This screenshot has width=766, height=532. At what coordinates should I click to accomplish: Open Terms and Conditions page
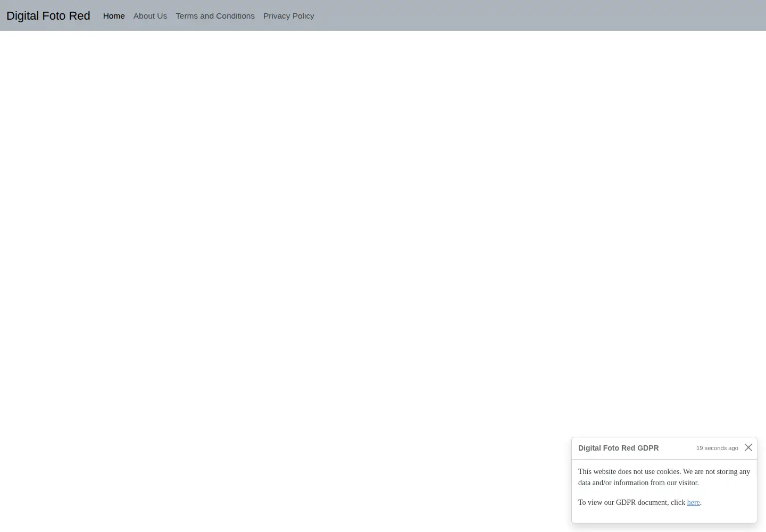(215, 16)
